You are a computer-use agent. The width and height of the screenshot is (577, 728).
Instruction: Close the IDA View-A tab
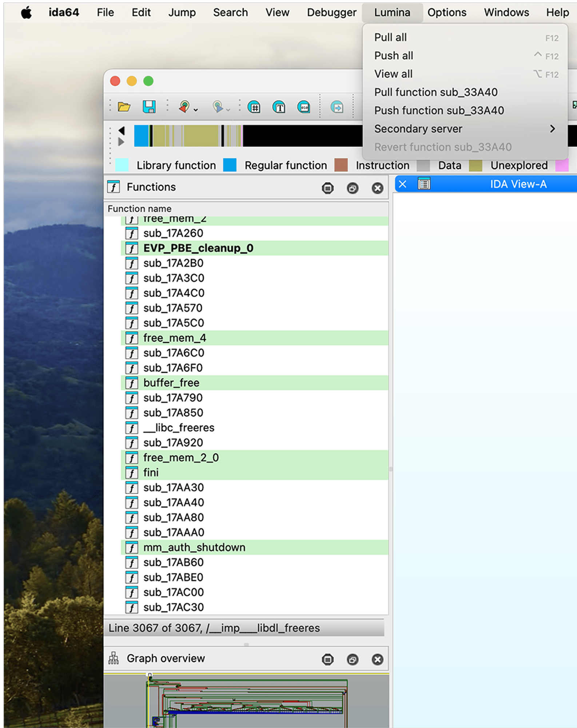(403, 184)
